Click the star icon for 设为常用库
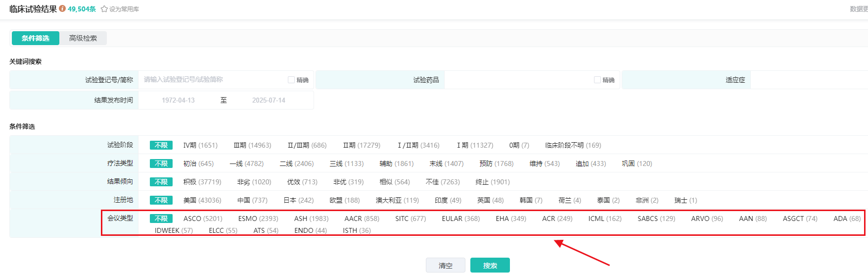Viewport: 868px width, 274px height. point(104,9)
